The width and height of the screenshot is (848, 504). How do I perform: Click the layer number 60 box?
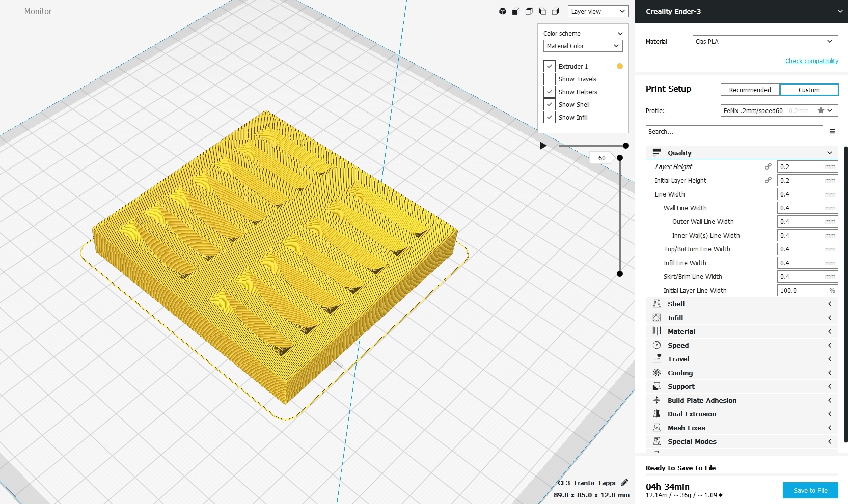tap(601, 158)
